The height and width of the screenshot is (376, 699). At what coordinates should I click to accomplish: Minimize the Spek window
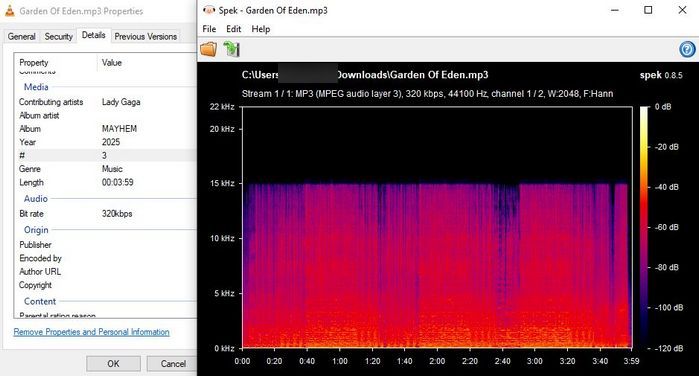point(615,10)
